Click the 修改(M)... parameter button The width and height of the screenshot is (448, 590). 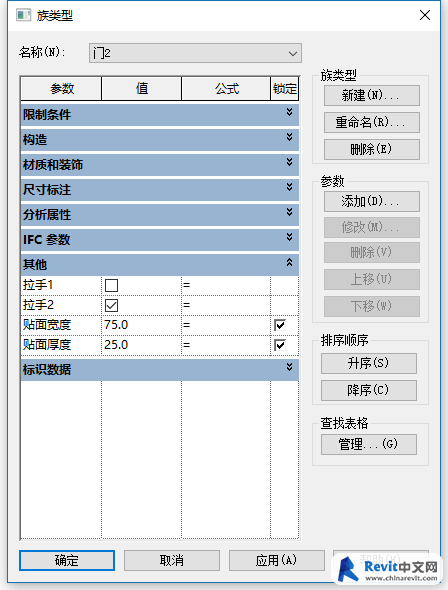pyautogui.click(x=372, y=227)
